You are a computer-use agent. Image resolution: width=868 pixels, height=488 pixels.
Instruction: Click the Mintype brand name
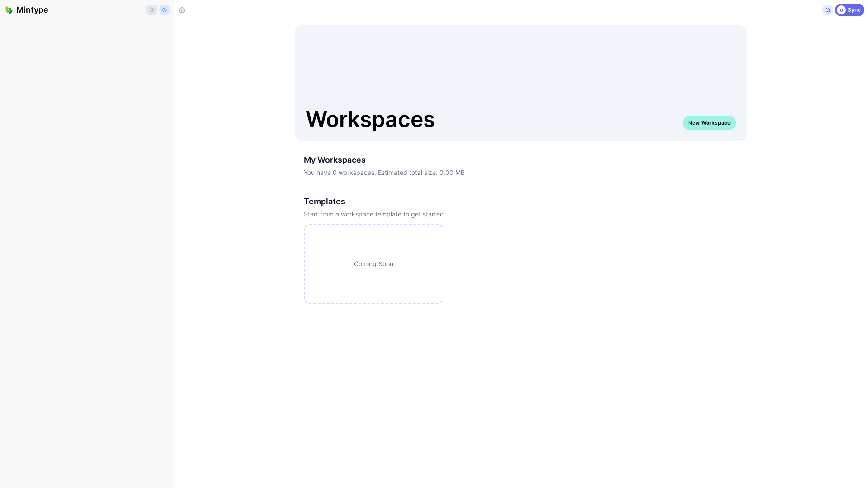point(32,10)
